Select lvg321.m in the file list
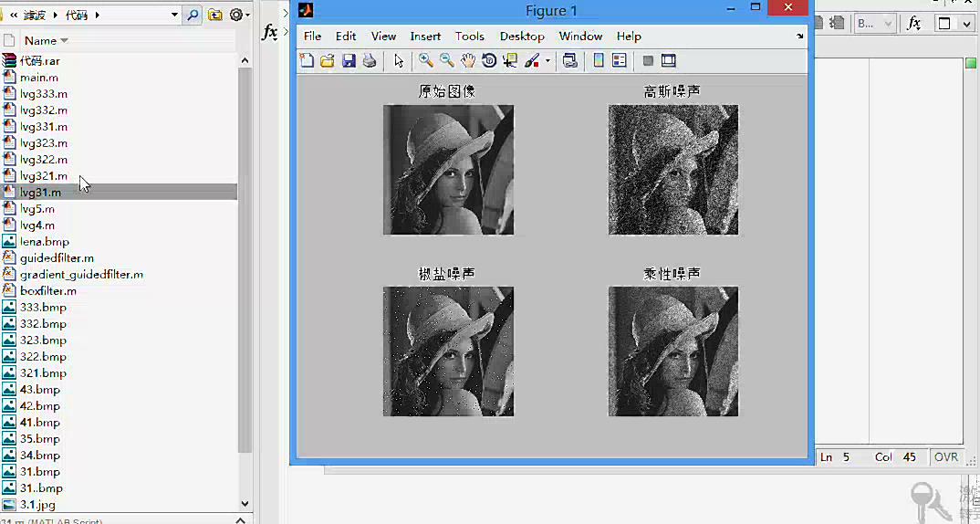Viewport: 980px width, 524px height. pyautogui.click(x=44, y=175)
